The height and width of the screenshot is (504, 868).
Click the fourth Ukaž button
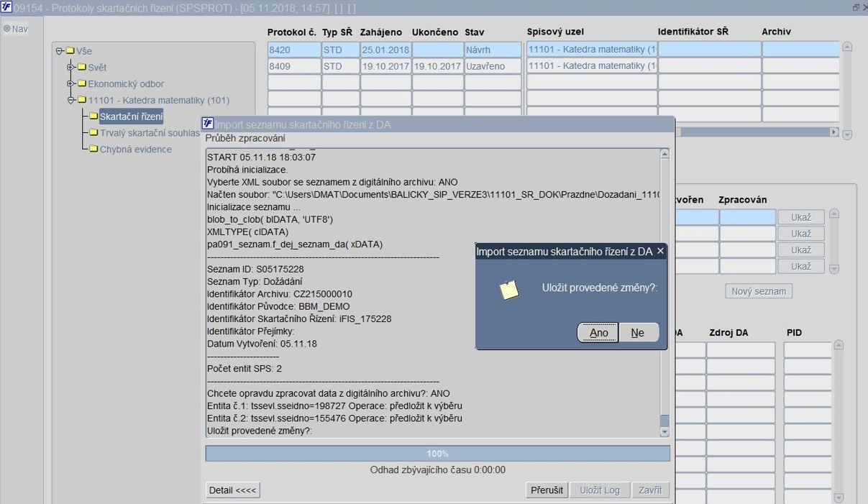click(800, 266)
